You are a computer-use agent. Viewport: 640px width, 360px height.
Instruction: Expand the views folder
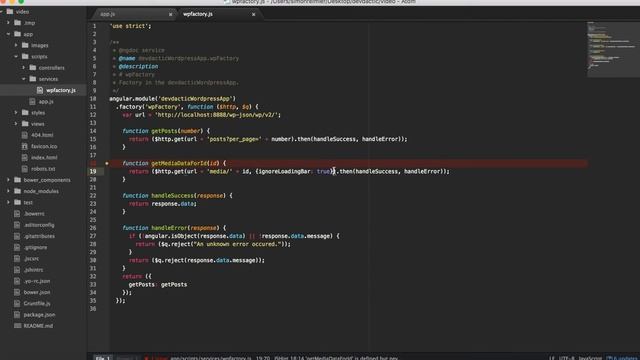pyautogui.click(x=16, y=124)
